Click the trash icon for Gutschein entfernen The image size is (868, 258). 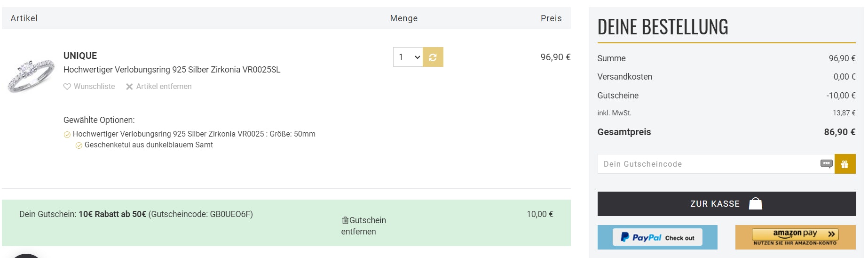point(345,220)
